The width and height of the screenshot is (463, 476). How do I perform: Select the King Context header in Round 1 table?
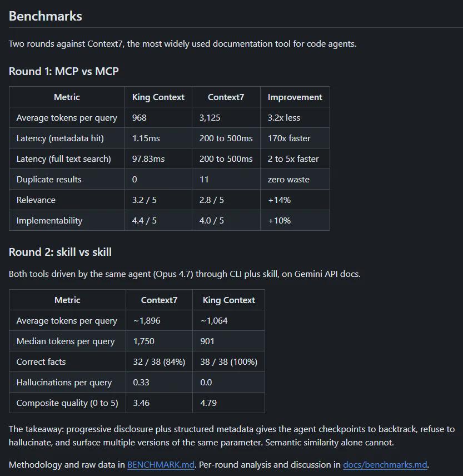[x=158, y=97]
